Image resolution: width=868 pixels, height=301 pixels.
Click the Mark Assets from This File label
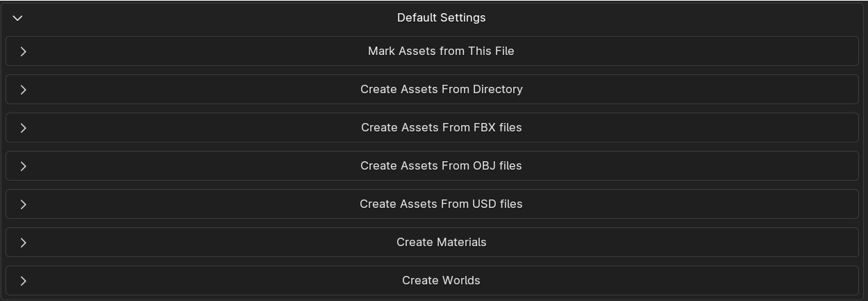pyautogui.click(x=441, y=51)
